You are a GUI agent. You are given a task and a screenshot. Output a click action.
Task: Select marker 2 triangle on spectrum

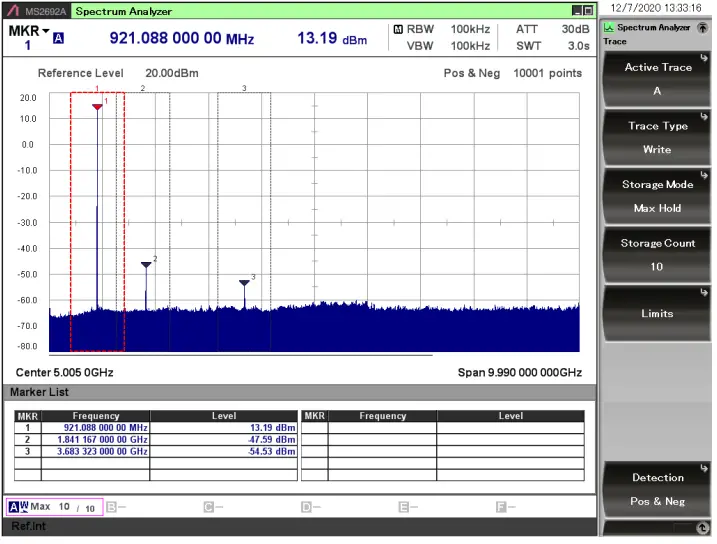coord(146,264)
